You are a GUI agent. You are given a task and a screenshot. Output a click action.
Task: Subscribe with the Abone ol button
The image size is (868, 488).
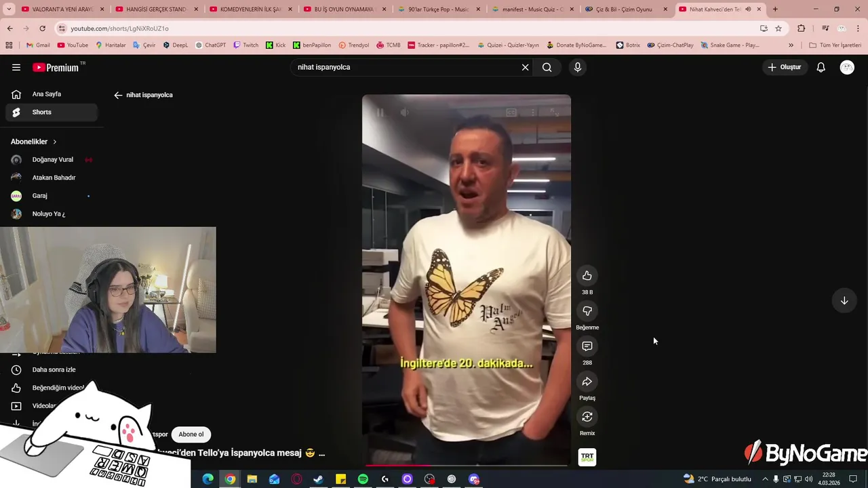tap(191, 434)
